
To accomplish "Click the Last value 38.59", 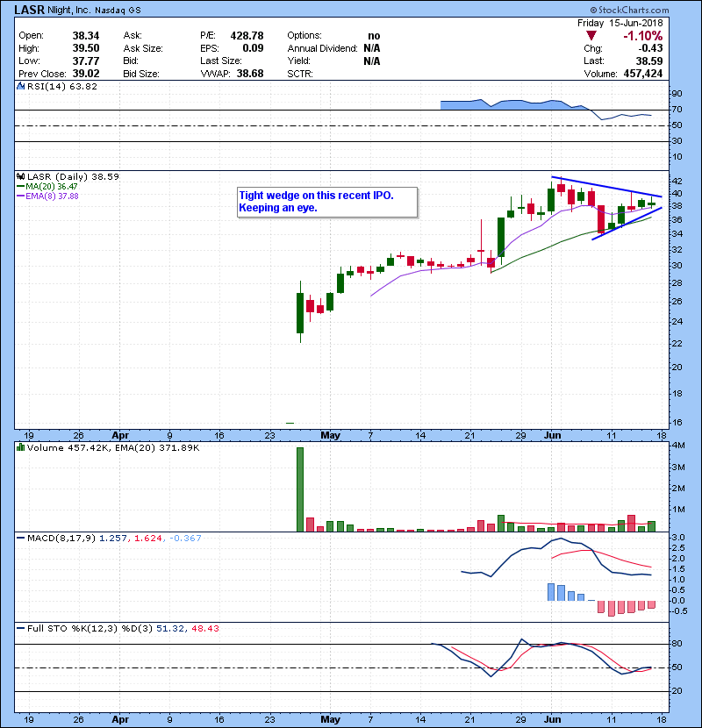I will click(x=649, y=61).
